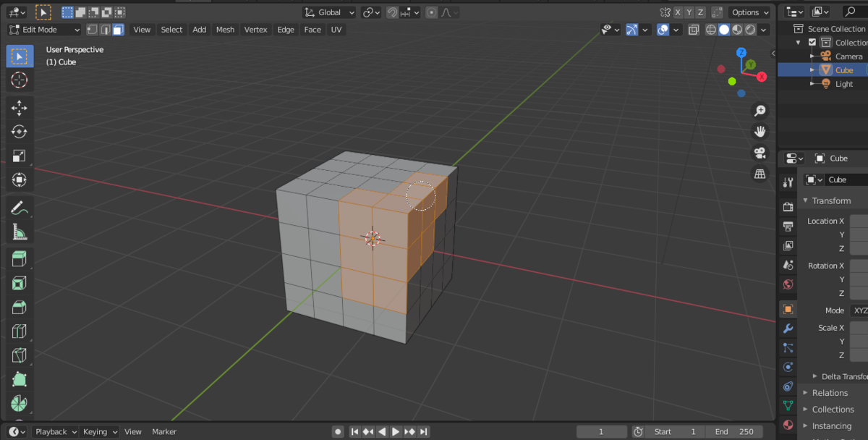Switch perspective/orthographic grid icon
The image size is (868, 440).
(759, 174)
